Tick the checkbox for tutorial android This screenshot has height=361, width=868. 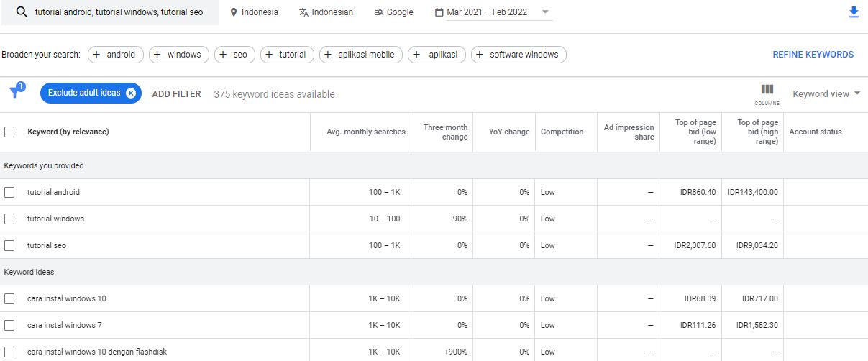9,192
